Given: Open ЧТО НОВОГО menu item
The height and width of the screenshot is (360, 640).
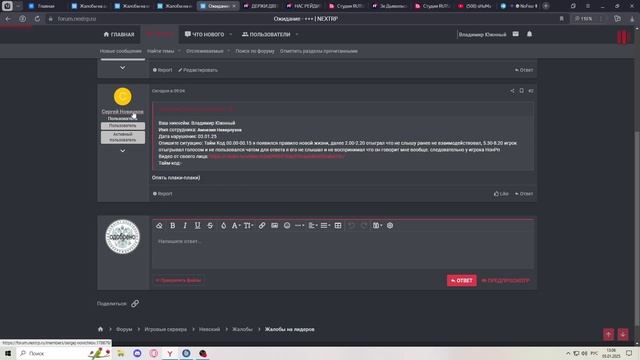Looking at the screenshot, I should pyautogui.click(x=204, y=34).
